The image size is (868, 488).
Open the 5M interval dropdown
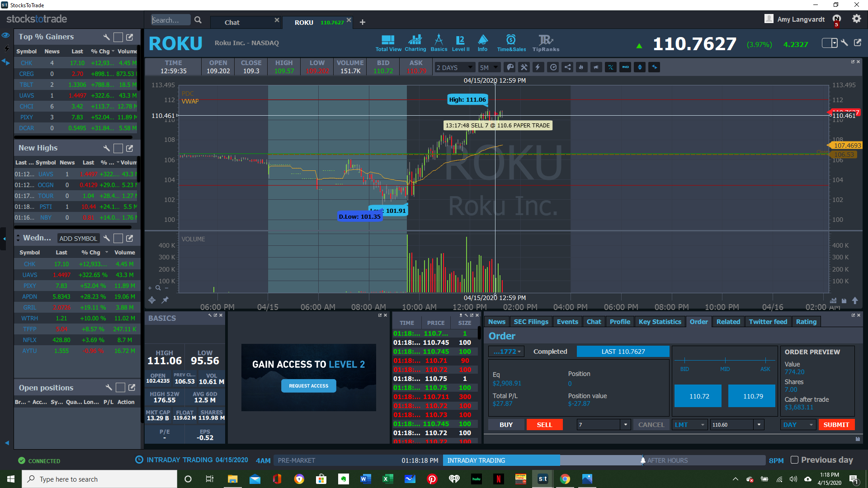tap(489, 67)
